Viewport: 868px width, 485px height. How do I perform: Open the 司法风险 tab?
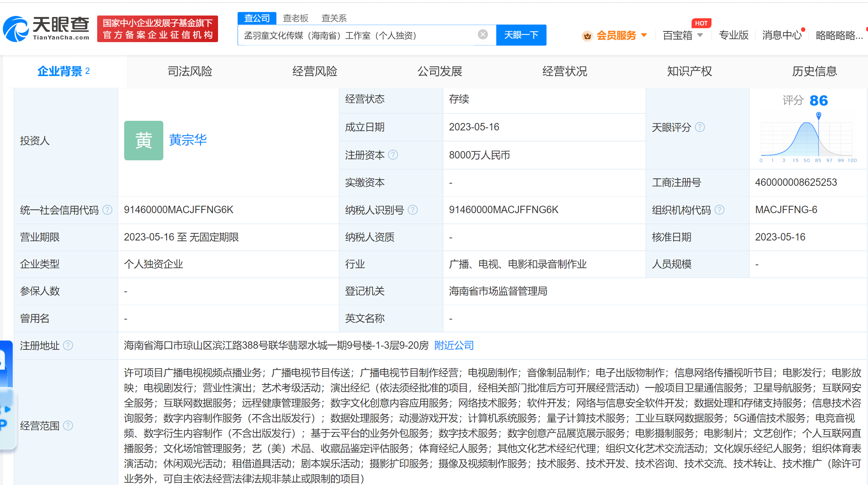pos(190,71)
